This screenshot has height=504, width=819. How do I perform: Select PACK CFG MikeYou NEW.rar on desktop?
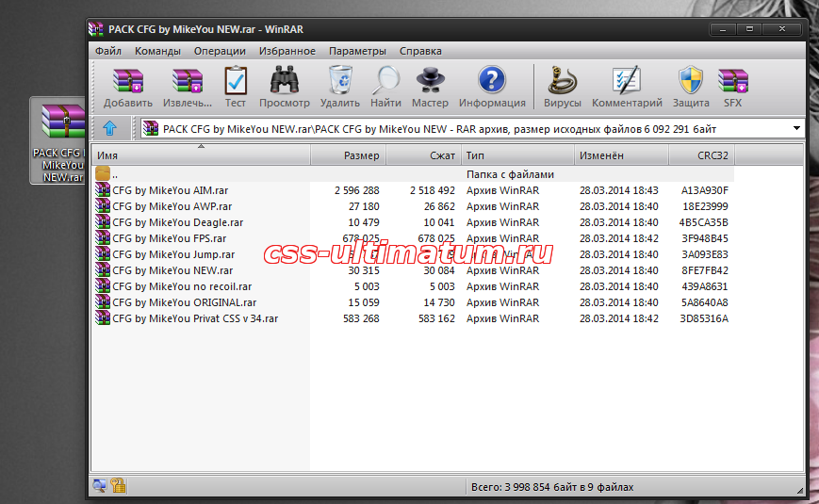pyautogui.click(x=58, y=142)
